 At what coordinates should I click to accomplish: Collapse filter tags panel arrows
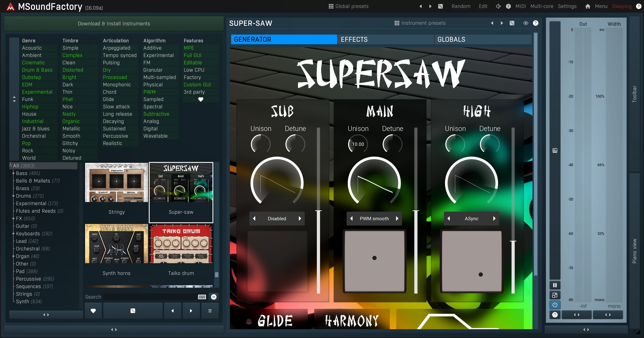(14, 99)
